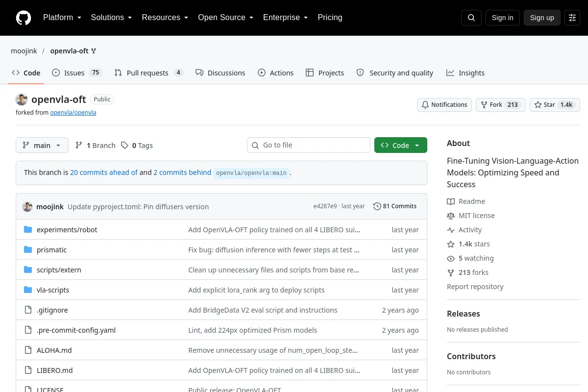Open the search magnifier button
Viewport: 588px width, 392px height.
[471, 18]
